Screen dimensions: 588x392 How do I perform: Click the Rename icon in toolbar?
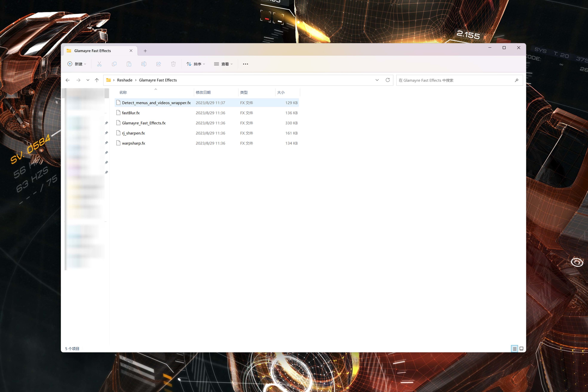point(144,64)
